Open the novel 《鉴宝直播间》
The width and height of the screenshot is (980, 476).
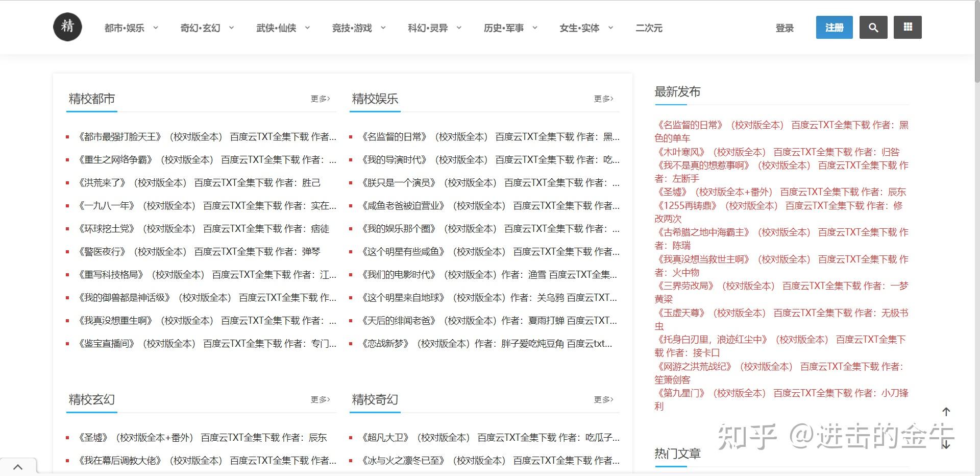[206, 344]
